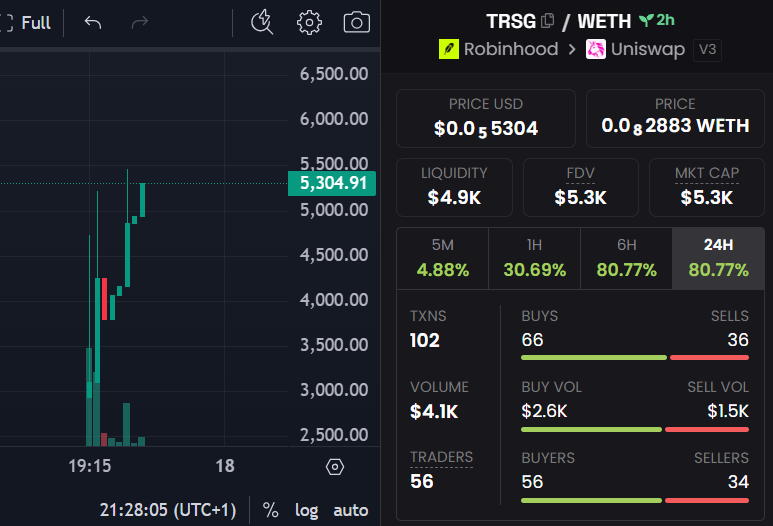Open the chart timezone settings hexagon icon
Viewport: 773px width, 526px height.
pyautogui.click(x=335, y=466)
